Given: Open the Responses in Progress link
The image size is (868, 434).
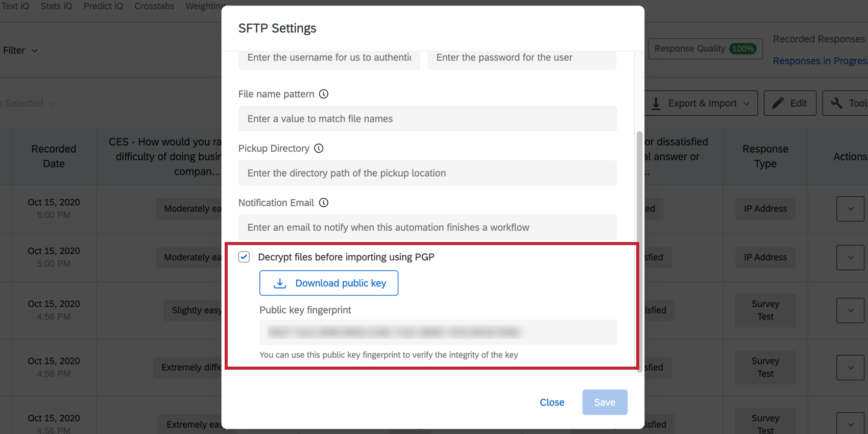Looking at the screenshot, I should pyautogui.click(x=819, y=60).
